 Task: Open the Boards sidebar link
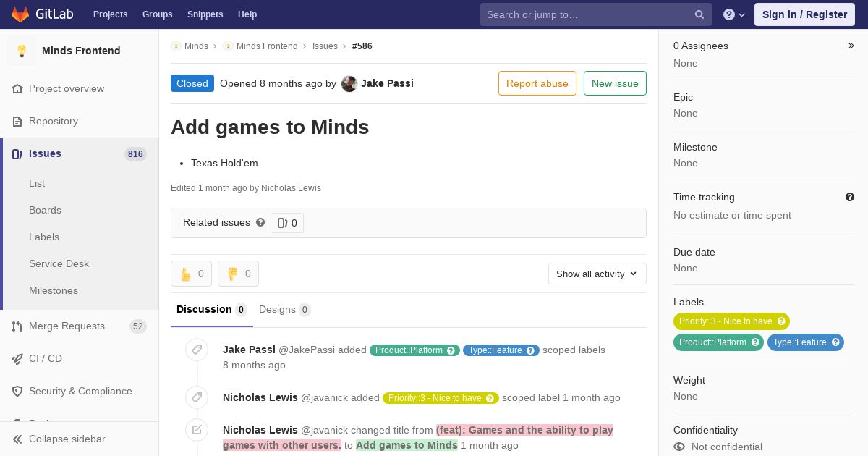click(x=45, y=210)
